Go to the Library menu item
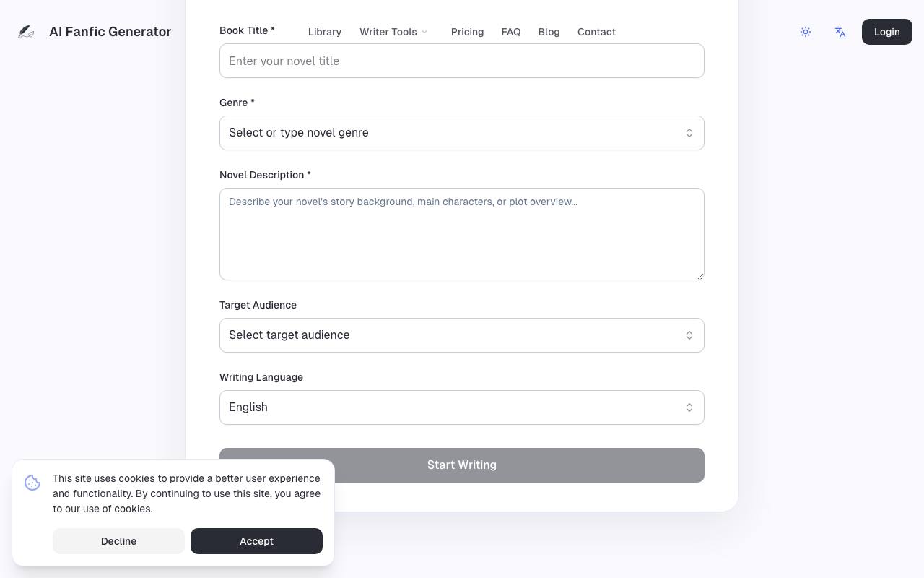Viewport: 924px width, 578px height. (325, 32)
